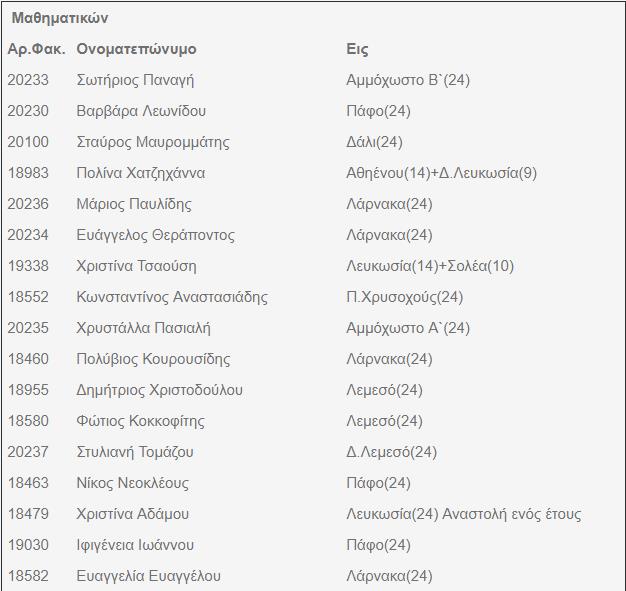The image size is (626, 591).
Task: Select the Αθηένου(14)+Δ.Λευκωσία(9) placement
Action: tap(441, 173)
